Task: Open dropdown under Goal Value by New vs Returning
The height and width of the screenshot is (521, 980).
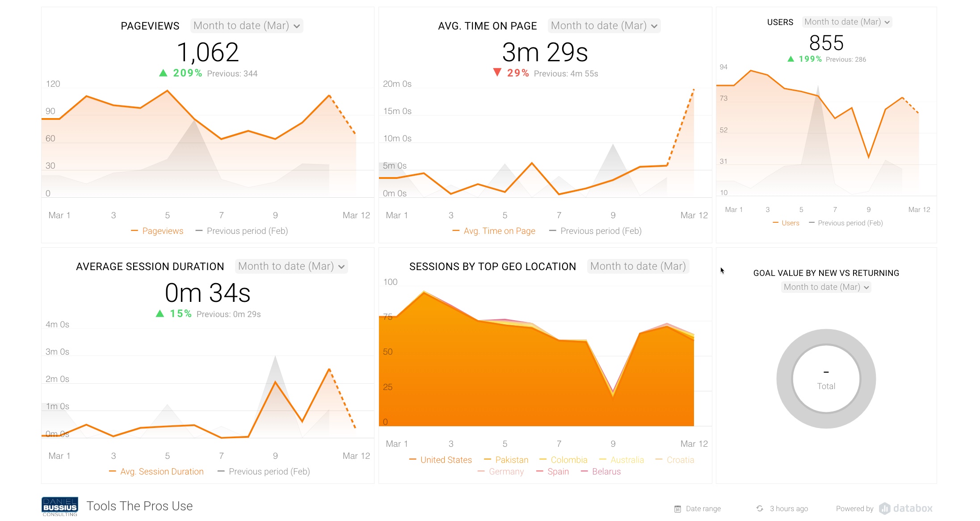Action: [825, 287]
